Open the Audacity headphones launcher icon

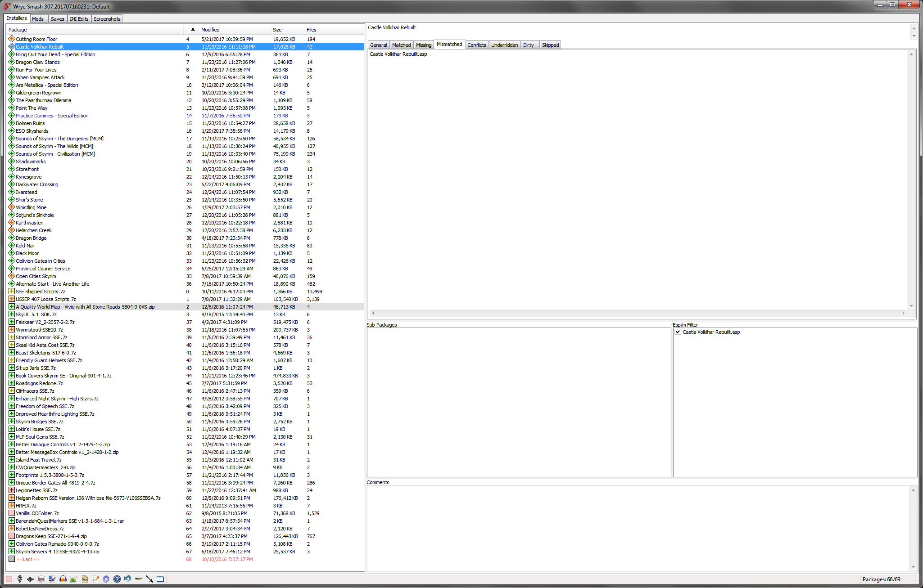(63, 579)
